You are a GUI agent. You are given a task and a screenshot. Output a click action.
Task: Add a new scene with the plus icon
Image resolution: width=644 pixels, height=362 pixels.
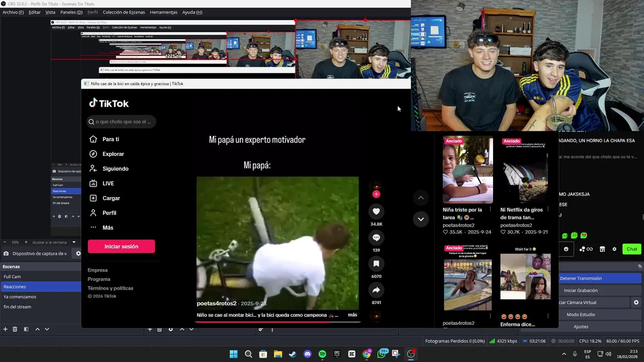[6, 329]
